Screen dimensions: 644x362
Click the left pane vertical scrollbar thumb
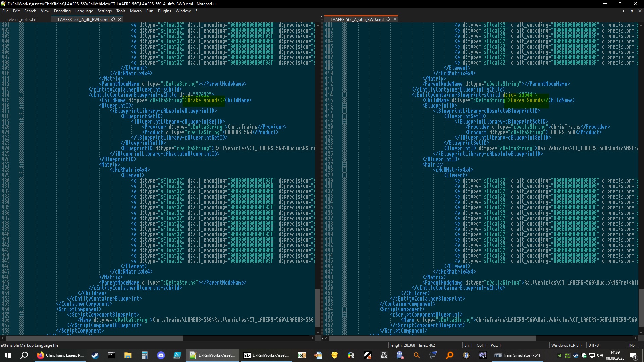[318, 308]
